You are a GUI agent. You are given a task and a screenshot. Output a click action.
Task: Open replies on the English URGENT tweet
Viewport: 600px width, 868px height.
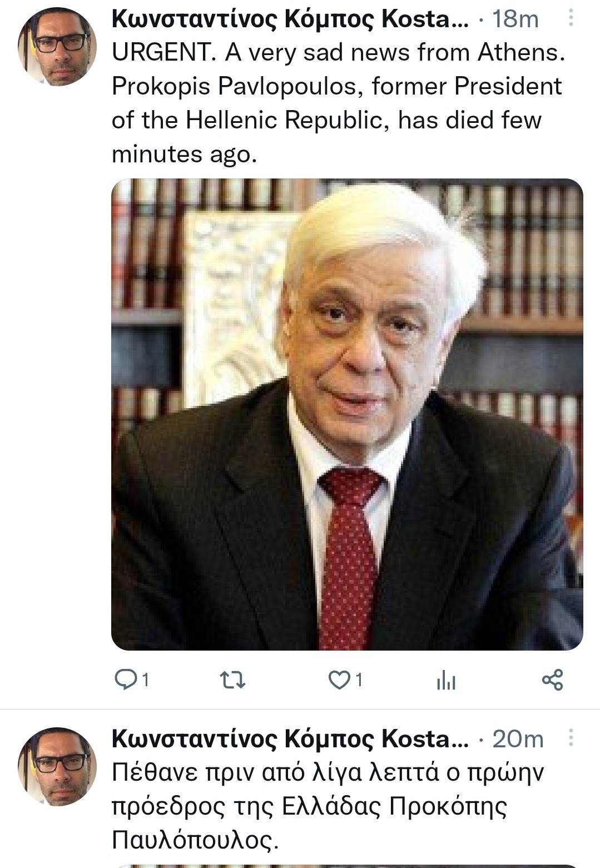123,679
